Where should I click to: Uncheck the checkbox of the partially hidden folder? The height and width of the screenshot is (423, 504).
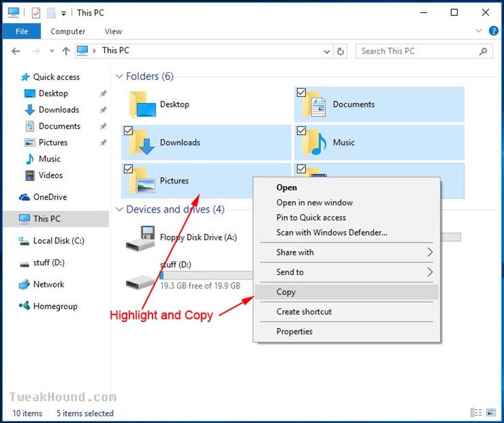tap(301, 169)
